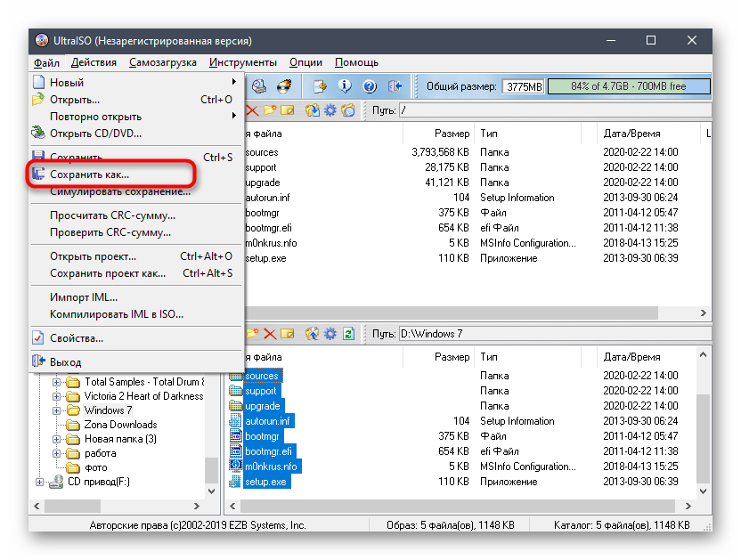The image size is (741, 560).
Task: Select the Zona Downloads folder in tree
Action: 120,425
